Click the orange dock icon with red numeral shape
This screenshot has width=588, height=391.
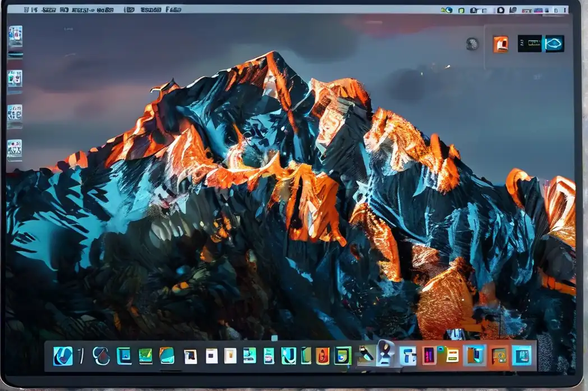323,356
